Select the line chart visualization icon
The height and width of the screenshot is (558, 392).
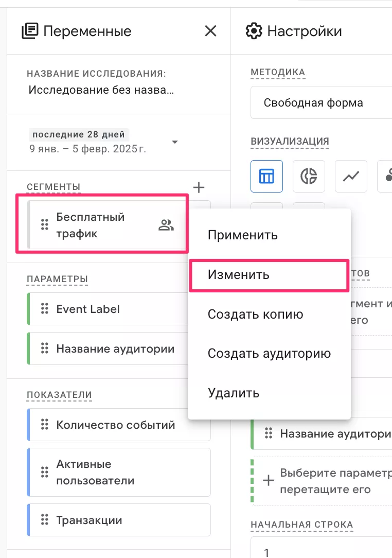pyautogui.click(x=351, y=176)
